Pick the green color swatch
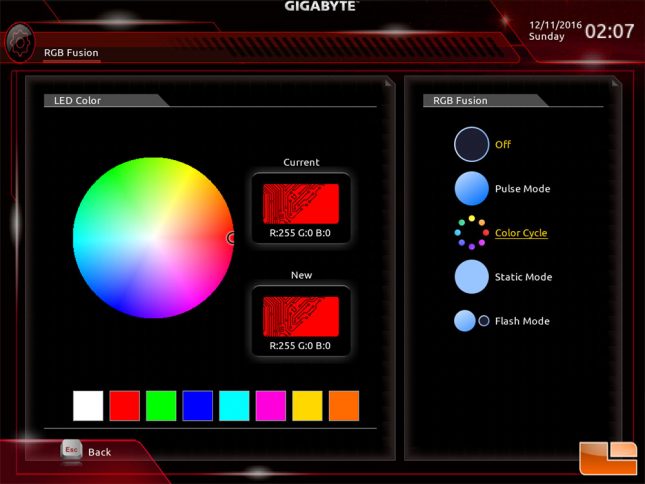This screenshot has width=645, height=484. 161,406
